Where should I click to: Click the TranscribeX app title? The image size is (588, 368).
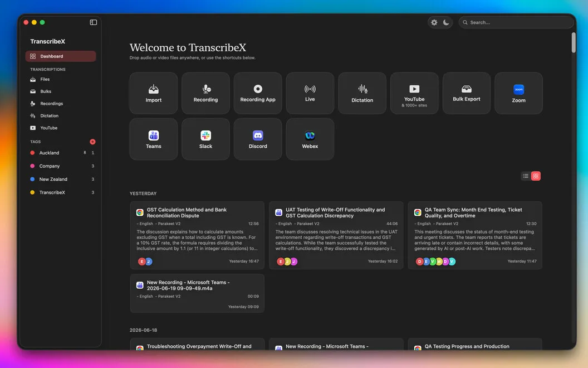pos(48,41)
